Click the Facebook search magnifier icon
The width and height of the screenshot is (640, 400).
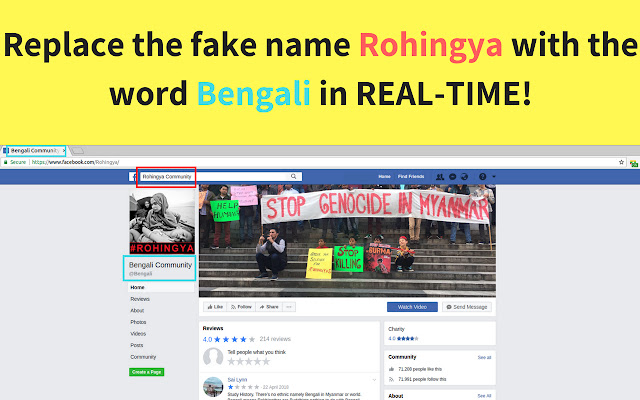click(x=293, y=176)
